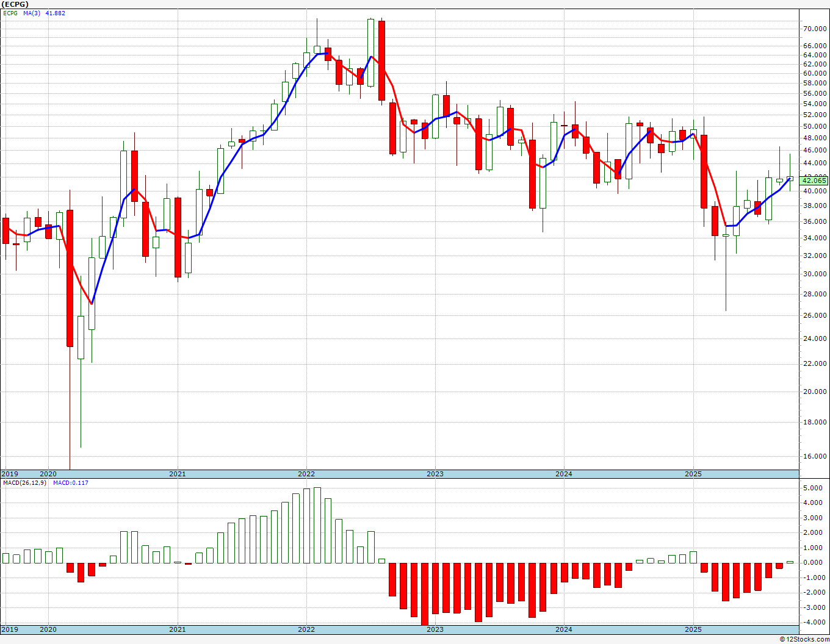Click the 30.000 price axis label
Screen dimensions: 830x644
815,274
